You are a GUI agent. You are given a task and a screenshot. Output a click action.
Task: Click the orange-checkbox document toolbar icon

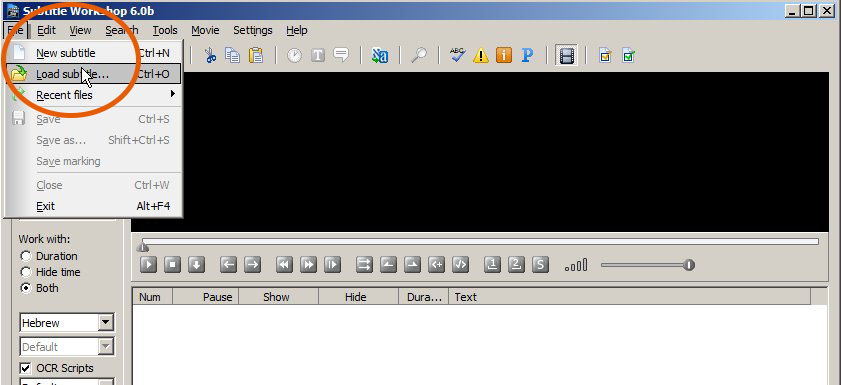coord(605,55)
